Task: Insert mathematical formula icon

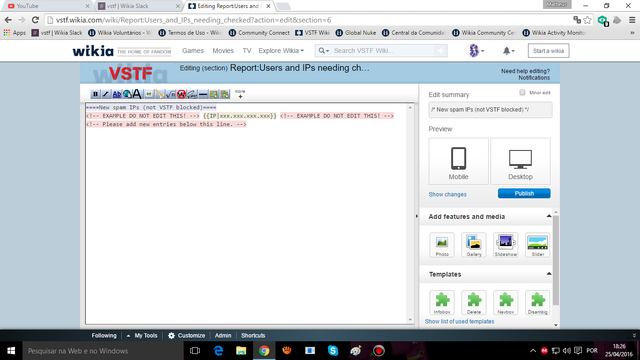Action: click(171, 94)
